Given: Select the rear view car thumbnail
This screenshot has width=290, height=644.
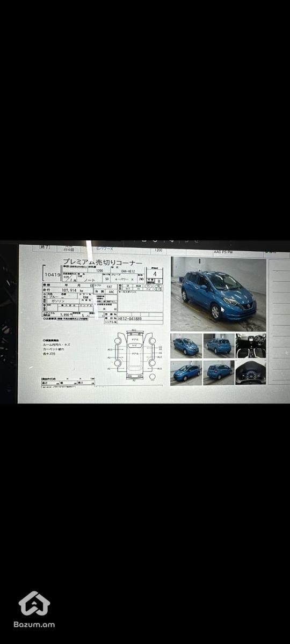Looking at the screenshot, I should pos(219,346).
